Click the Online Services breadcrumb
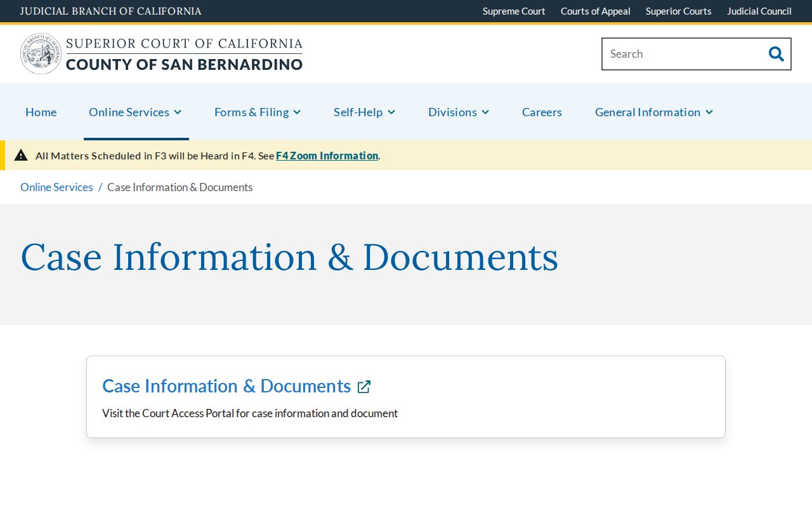812x508 pixels. coord(56,187)
